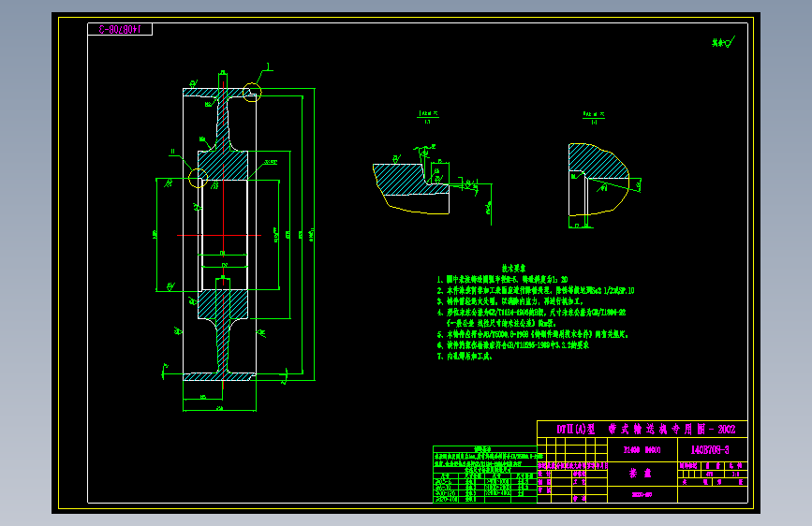The width and height of the screenshot is (812, 526).
Task: Click technical requirement note line 2 ending 'SP.10'
Action: pyautogui.click(x=536, y=290)
